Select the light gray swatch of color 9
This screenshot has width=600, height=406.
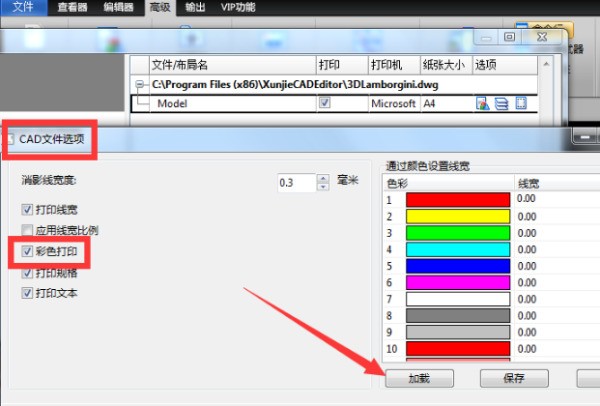(458, 332)
